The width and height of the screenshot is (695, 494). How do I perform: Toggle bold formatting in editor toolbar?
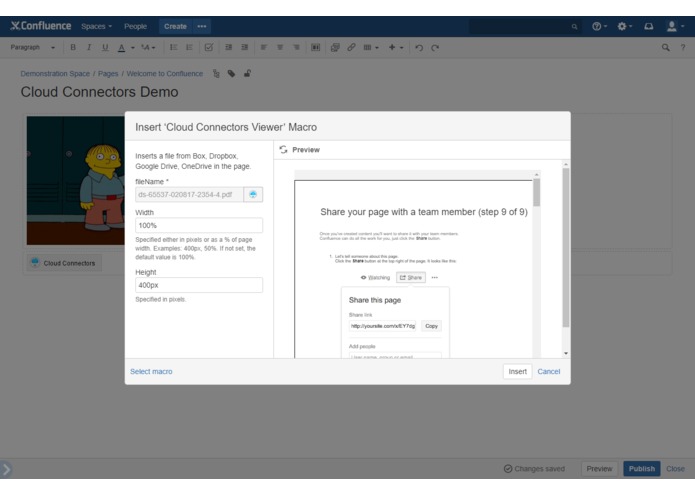(x=73, y=47)
